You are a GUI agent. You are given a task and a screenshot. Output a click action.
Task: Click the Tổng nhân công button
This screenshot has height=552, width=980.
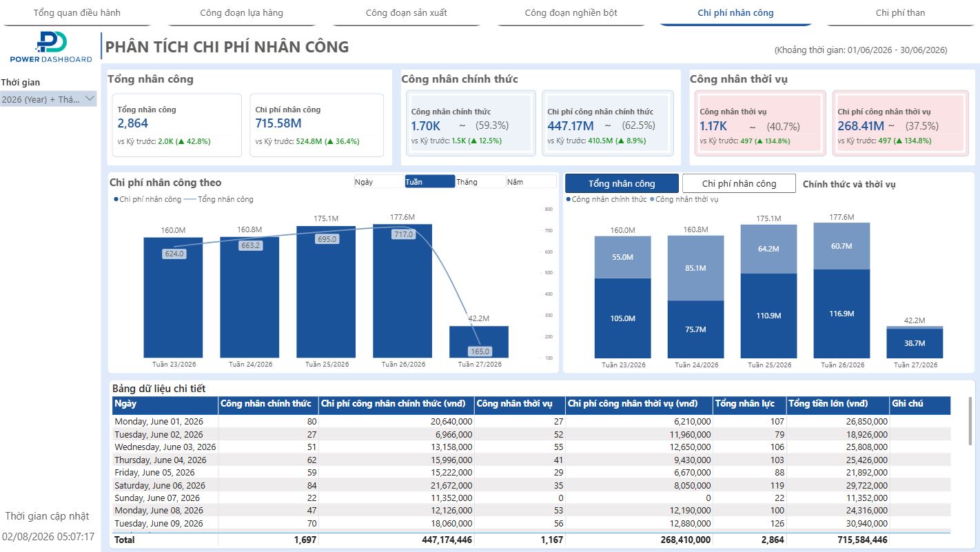point(622,183)
